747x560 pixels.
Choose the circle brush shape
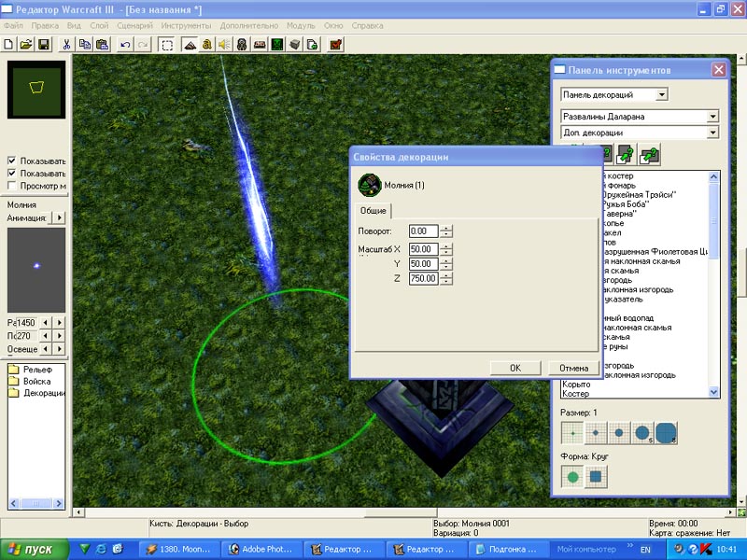572,477
